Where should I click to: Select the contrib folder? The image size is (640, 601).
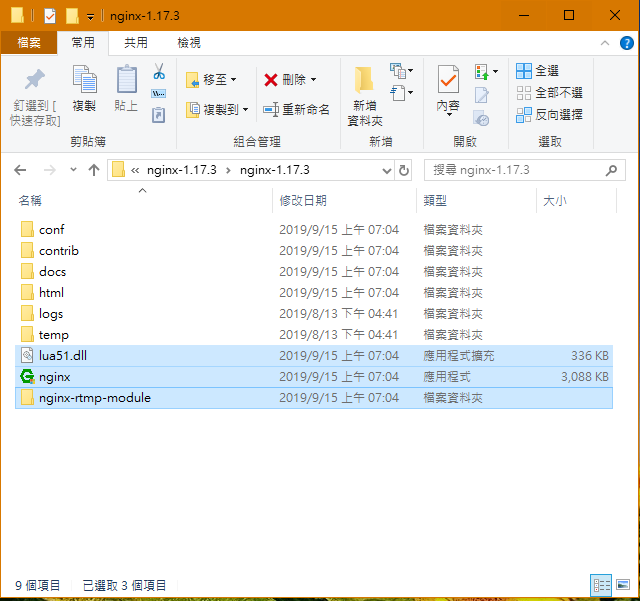tap(313, 251)
